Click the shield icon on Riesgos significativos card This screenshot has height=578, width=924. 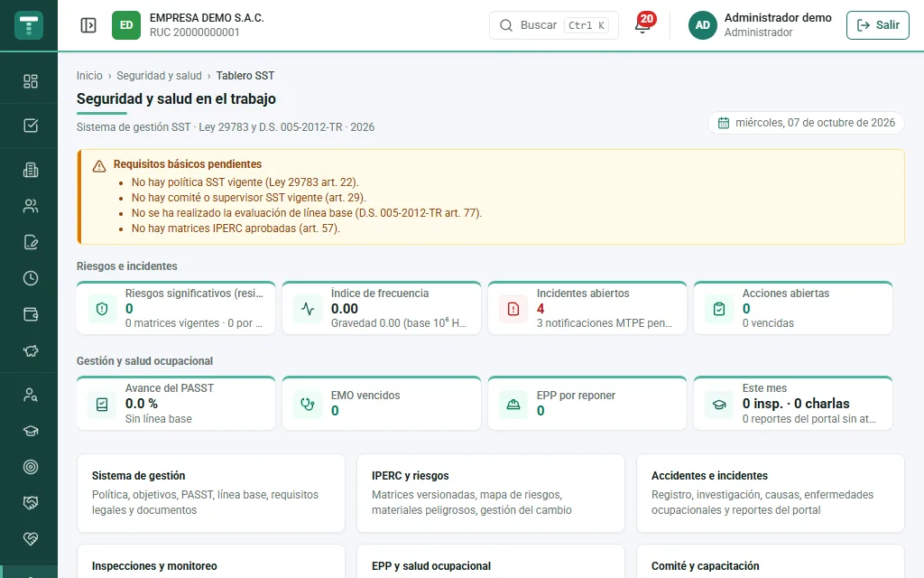[x=102, y=309]
